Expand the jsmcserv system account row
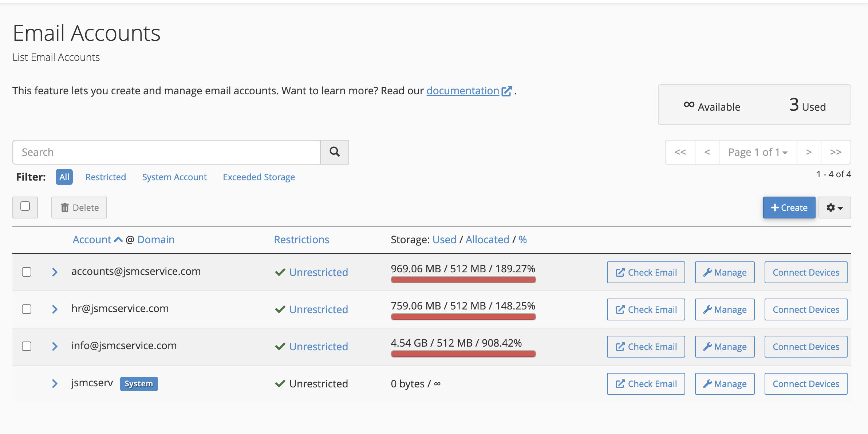Image resolution: width=868 pixels, height=434 pixels. coord(55,383)
